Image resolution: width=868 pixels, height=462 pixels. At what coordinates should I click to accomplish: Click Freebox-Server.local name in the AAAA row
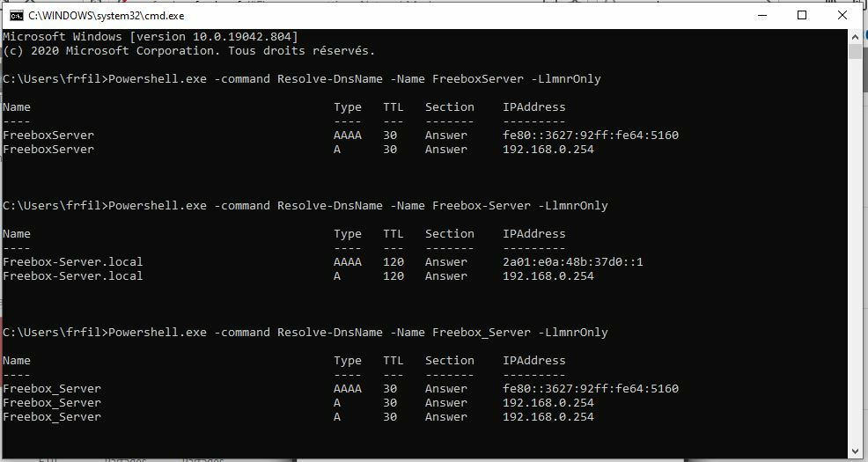click(73, 262)
